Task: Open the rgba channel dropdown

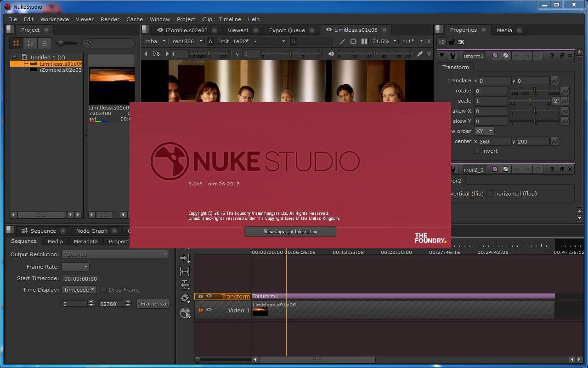Action: click(155, 41)
